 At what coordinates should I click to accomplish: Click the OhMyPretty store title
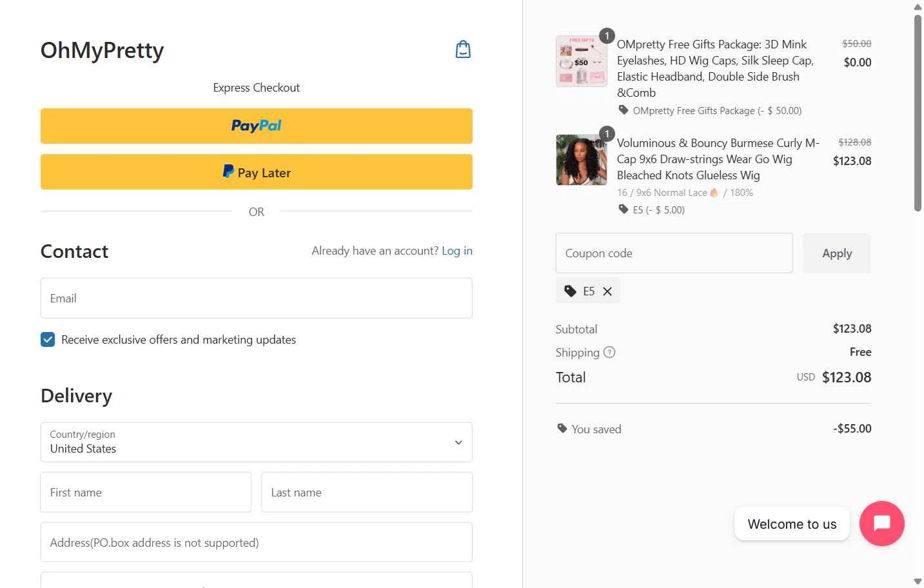coord(102,50)
